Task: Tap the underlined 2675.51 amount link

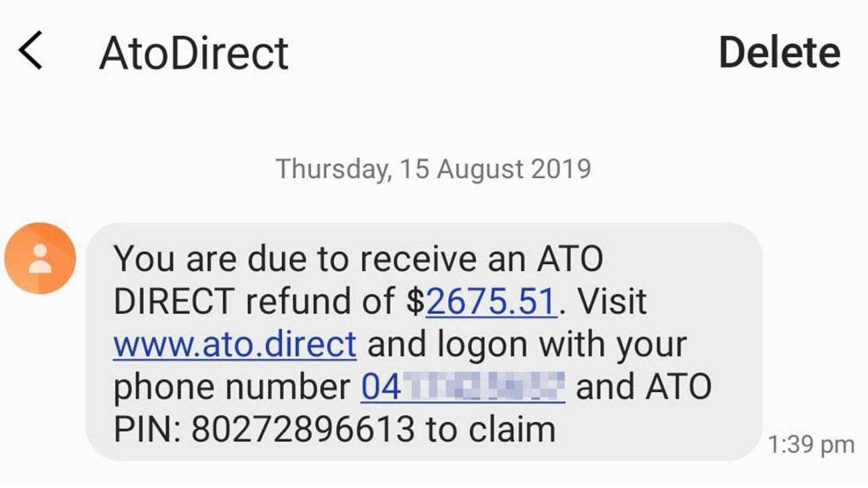Action: [x=492, y=301]
